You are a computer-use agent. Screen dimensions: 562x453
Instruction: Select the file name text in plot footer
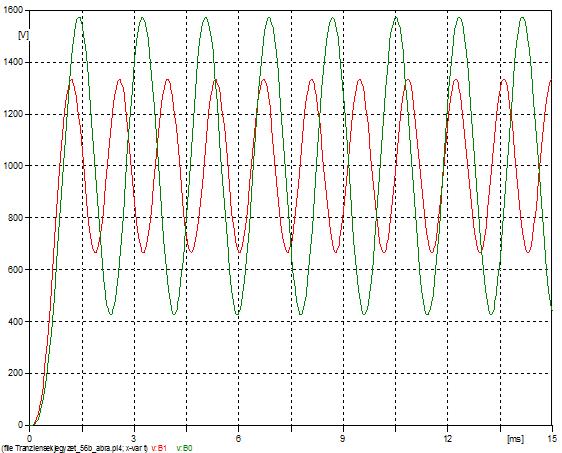[x=74, y=448]
